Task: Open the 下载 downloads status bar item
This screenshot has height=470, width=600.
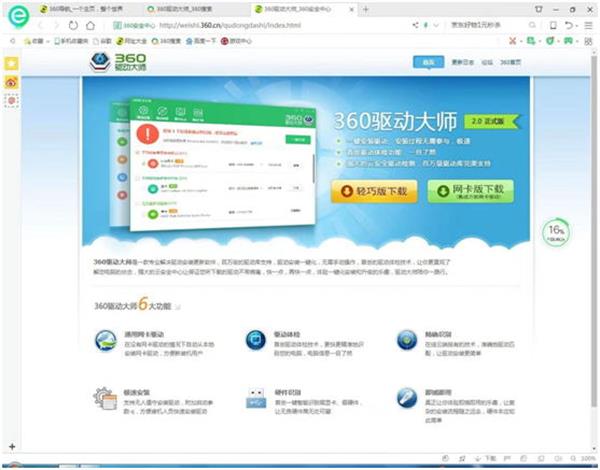Action: click(486, 459)
